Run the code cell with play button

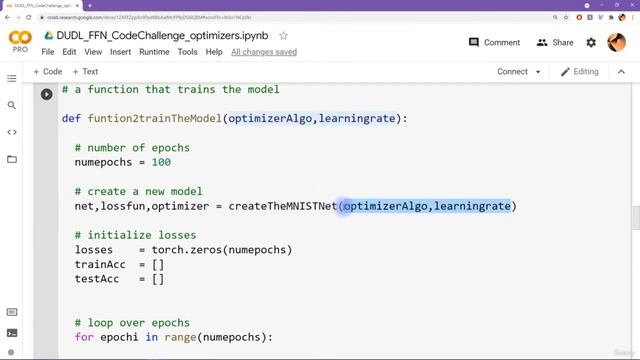tap(47, 94)
